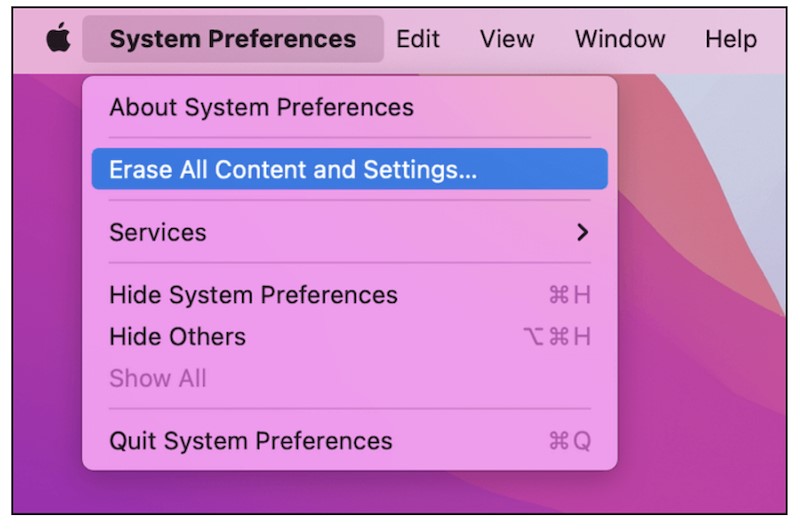Image resolution: width=800 pixels, height=529 pixels.
Task: Choose Hide System Preferences
Action: [253, 295]
